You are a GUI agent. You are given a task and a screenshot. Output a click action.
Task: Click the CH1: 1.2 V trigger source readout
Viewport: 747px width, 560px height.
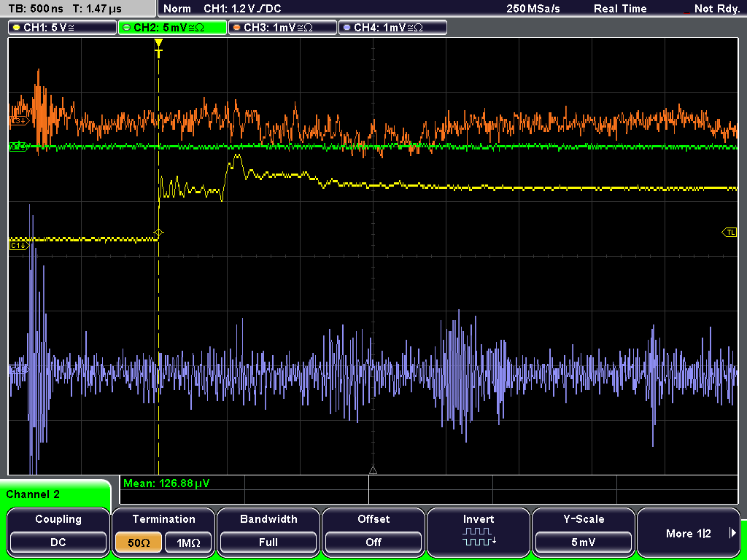[242, 9]
